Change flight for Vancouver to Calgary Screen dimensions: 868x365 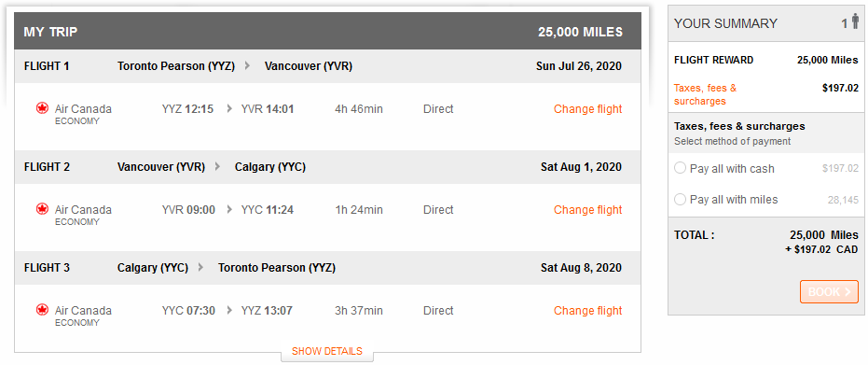(588, 210)
